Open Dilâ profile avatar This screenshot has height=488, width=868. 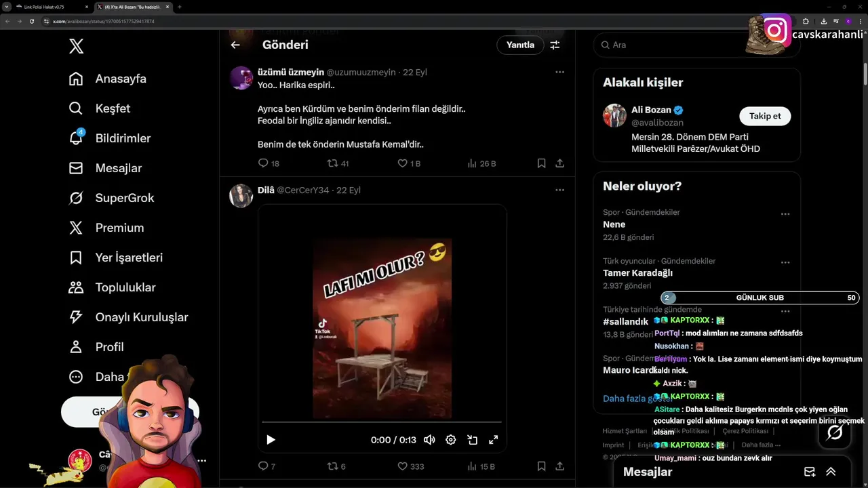point(241,196)
